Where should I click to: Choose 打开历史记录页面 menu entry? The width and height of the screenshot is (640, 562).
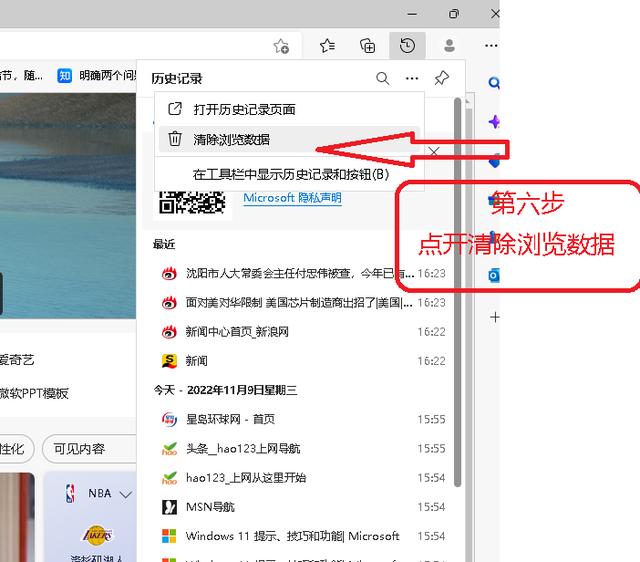(289, 109)
